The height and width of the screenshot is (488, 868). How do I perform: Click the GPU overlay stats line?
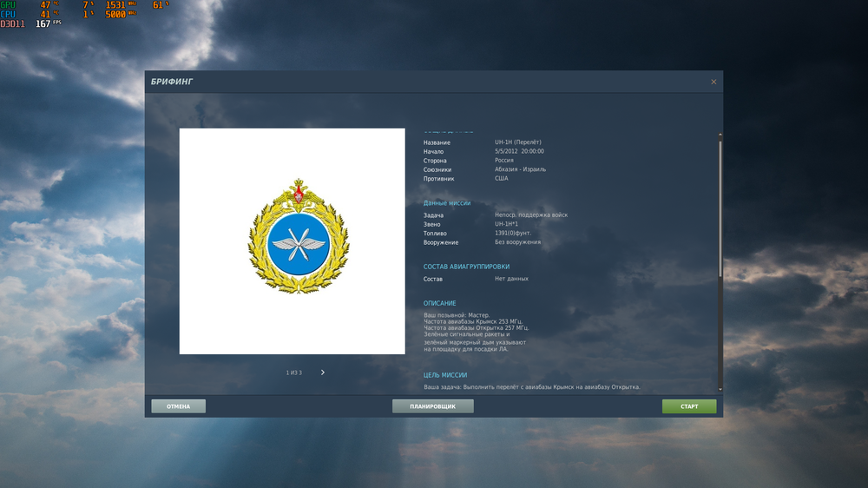tap(85, 5)
